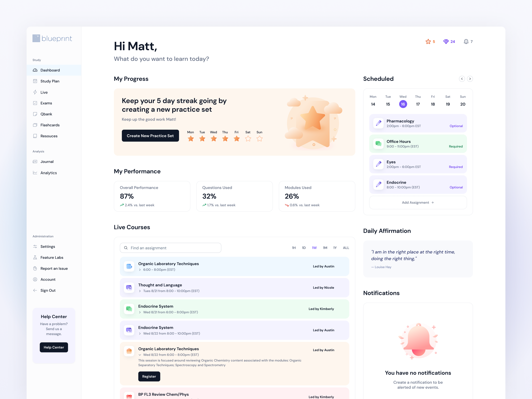Click Sign Out in sidebar
Screen dimensions: 532x399
54,290
